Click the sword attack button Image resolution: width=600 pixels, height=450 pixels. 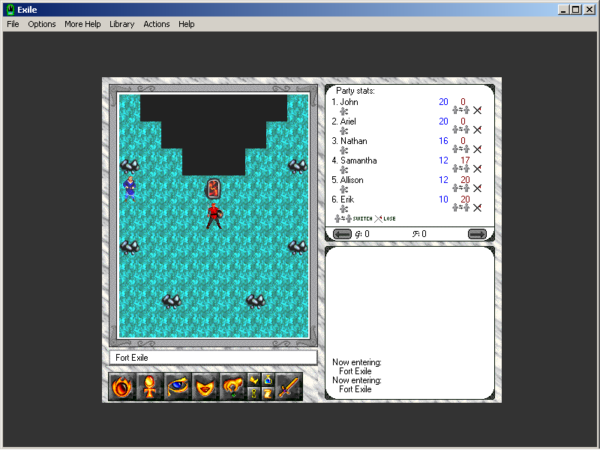(289, 385)
